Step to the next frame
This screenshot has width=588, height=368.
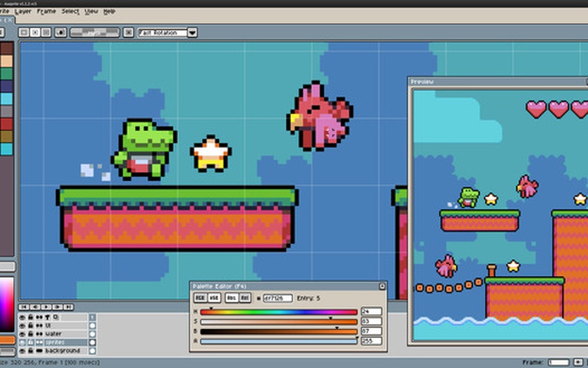[x=57, y=307]
